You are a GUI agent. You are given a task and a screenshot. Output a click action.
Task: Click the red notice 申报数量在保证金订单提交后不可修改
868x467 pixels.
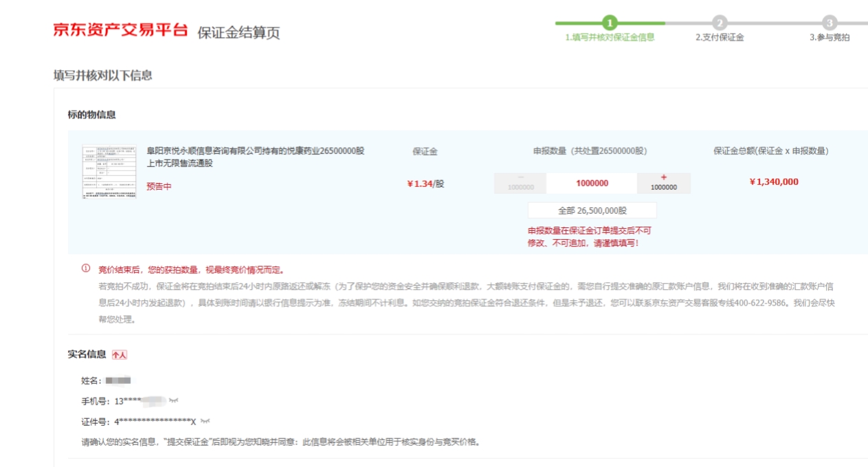(589, 237)
